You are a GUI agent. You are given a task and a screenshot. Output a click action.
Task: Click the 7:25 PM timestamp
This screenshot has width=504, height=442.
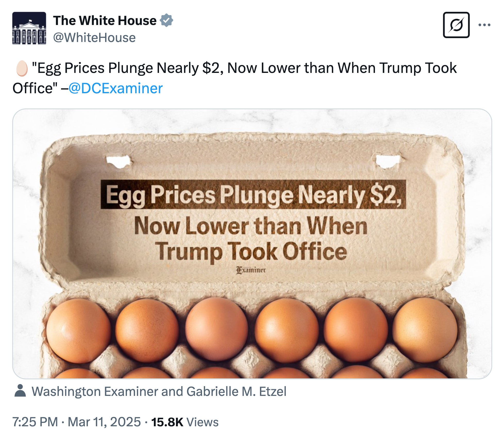[35, 422]
